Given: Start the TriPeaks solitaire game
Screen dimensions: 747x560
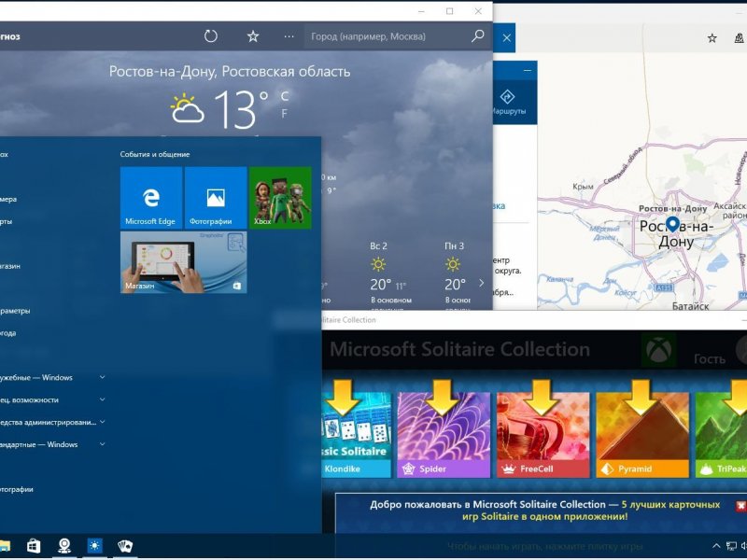Looking at the screenshot, I should point(721,435).
